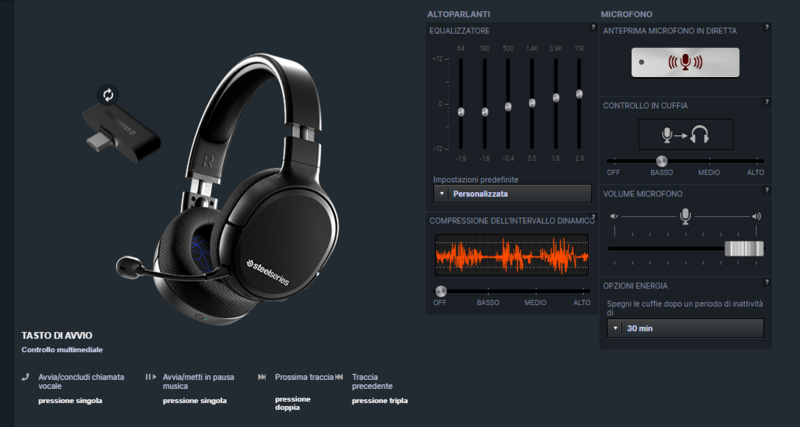Screen dimensions: 800x427
Task: Click the refresh icon above the USB dongle
Action: tap(108, 95)
